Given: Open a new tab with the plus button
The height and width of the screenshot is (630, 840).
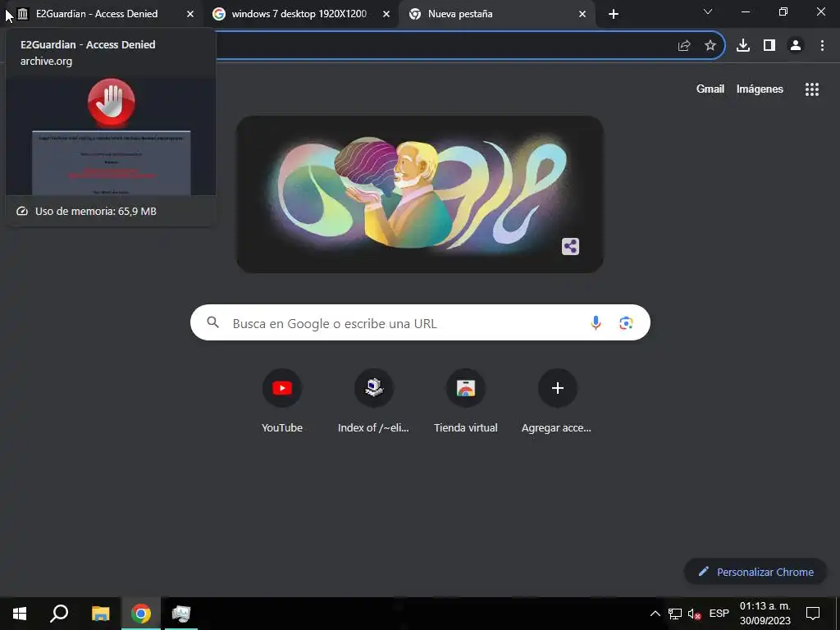Looking at the screenshot, I should coord(614,14).
